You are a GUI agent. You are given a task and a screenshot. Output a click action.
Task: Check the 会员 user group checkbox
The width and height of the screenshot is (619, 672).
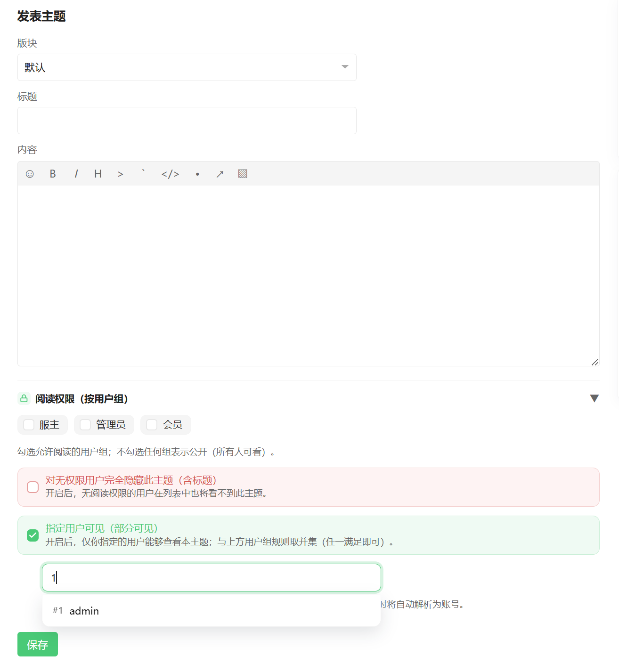[152, 425]
